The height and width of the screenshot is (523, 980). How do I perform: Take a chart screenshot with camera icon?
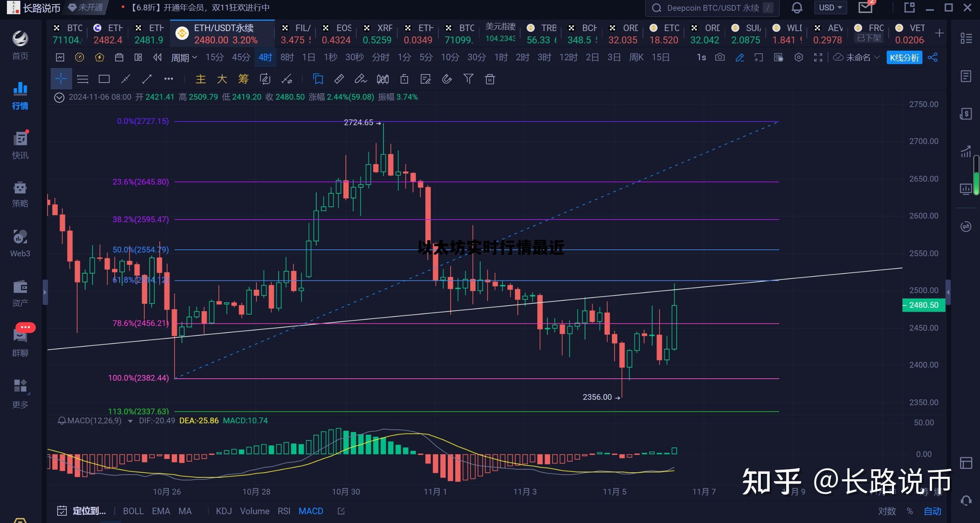720,58
